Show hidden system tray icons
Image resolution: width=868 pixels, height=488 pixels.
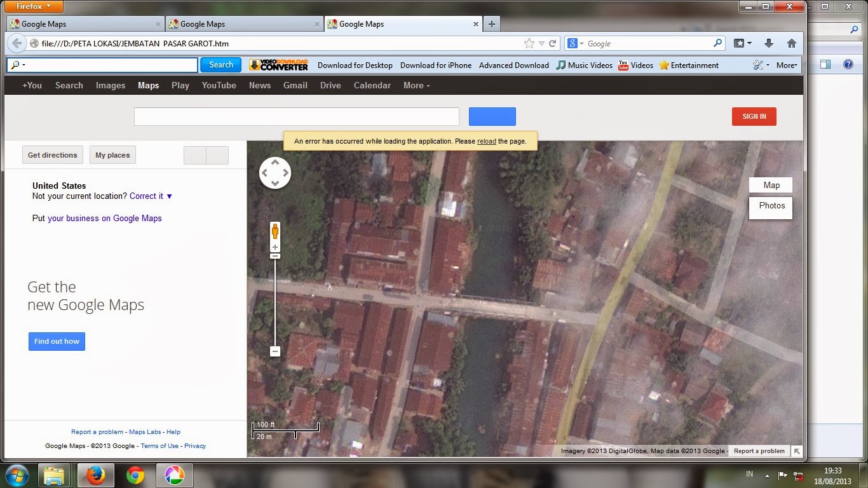tap(768, 475)
